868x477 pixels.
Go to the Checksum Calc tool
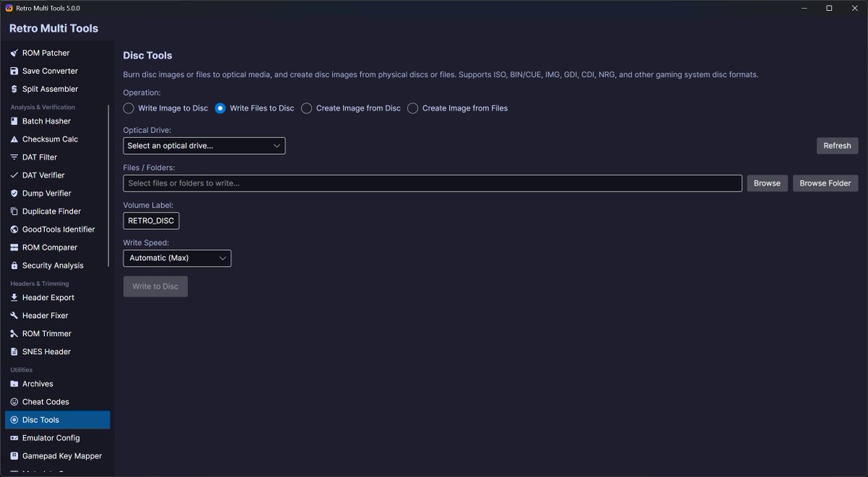[57, 139]
